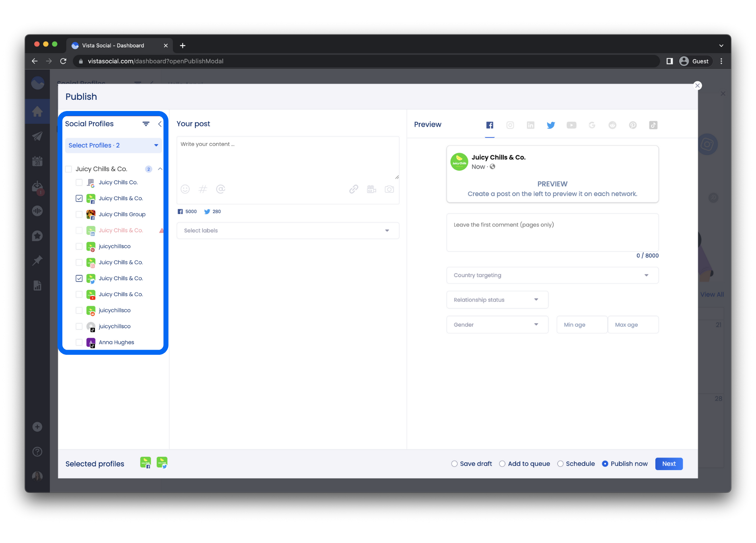Uncheck the Juicy Chills & Co. Facebook profile
The image size is (756, 543).
(79, 198)
